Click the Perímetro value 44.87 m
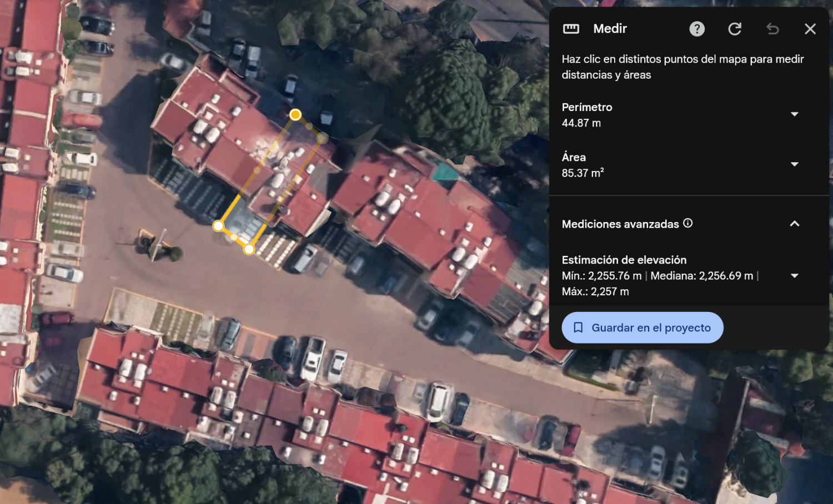The image size is (833, 504). (x=581, y=123)
